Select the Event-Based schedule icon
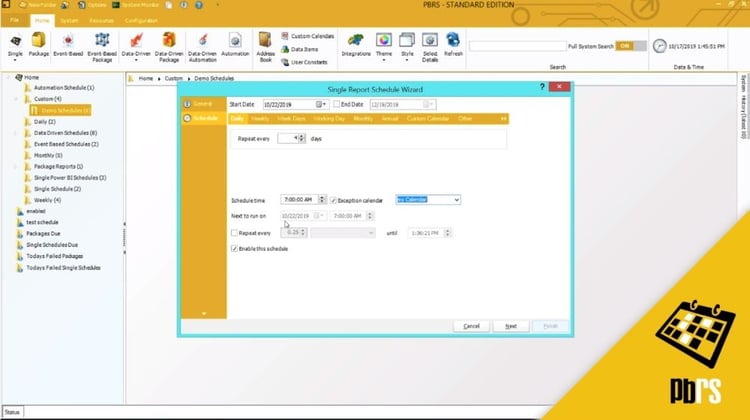The image size is (750, 420). pos(68,41)
